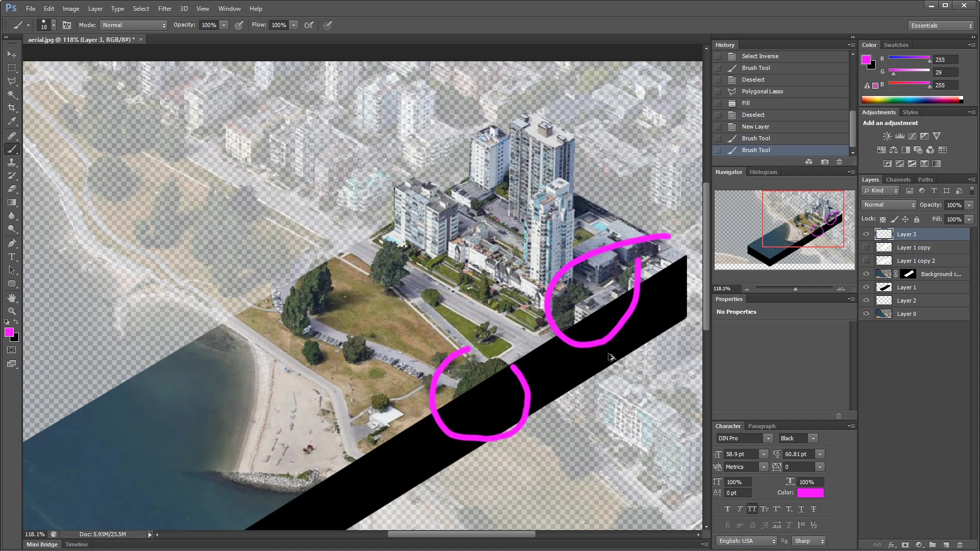Click the font size input field
The image size is (980, 551).
(742, 454)
